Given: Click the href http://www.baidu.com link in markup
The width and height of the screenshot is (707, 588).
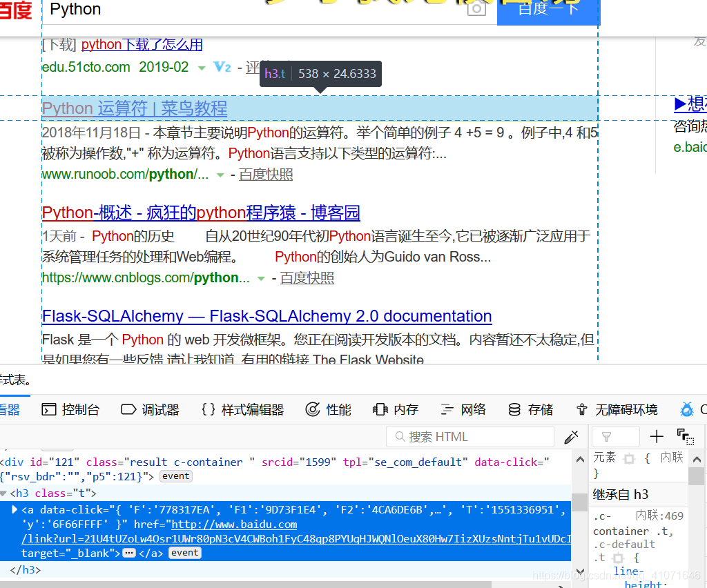Looking at the screenshot, I should 234,525.
